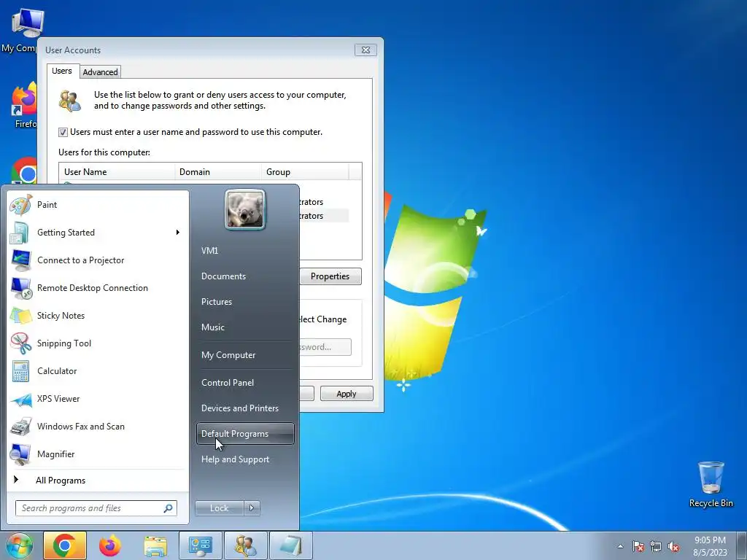Select the Users tab
This screenshot has height=560, width=747.
coord(62,71)
